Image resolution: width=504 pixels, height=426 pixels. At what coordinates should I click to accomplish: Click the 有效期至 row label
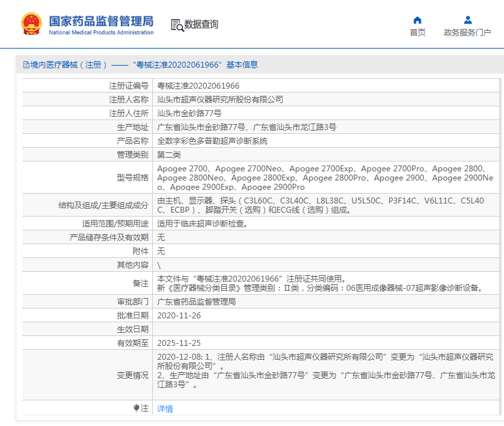click(133, 343)
